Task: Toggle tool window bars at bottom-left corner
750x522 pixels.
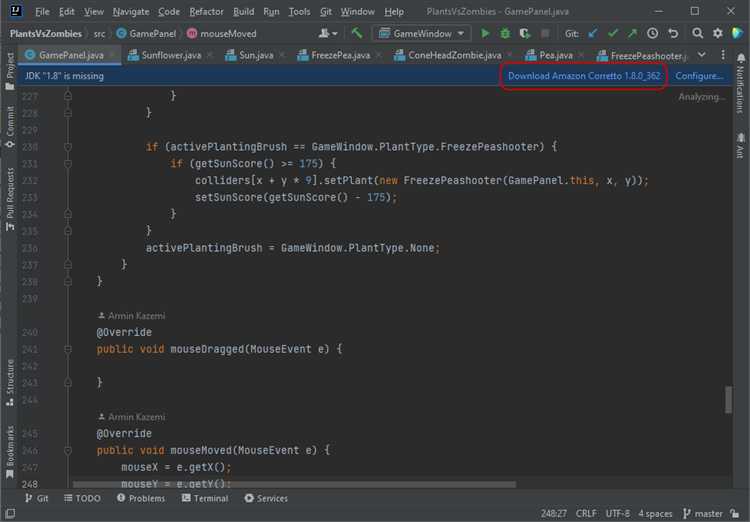Action: tap(10, 514)
